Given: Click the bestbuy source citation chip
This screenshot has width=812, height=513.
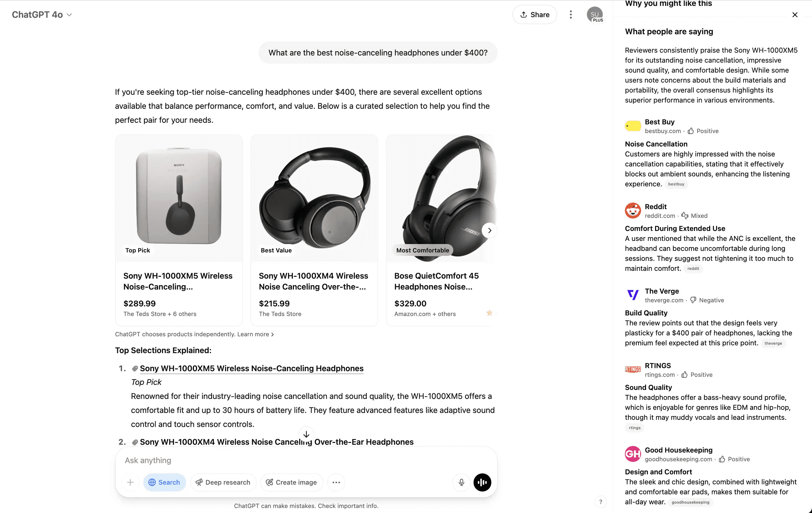Looking at the screenshot, I should (x=676, y=184).
